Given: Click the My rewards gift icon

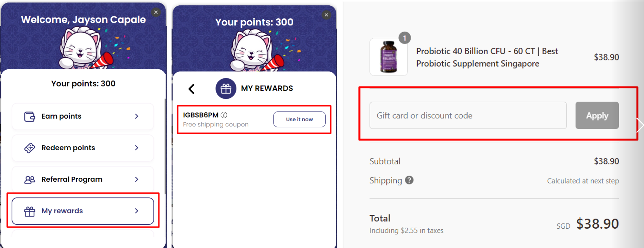Looking at the screenshot, I should pos(30,211).
